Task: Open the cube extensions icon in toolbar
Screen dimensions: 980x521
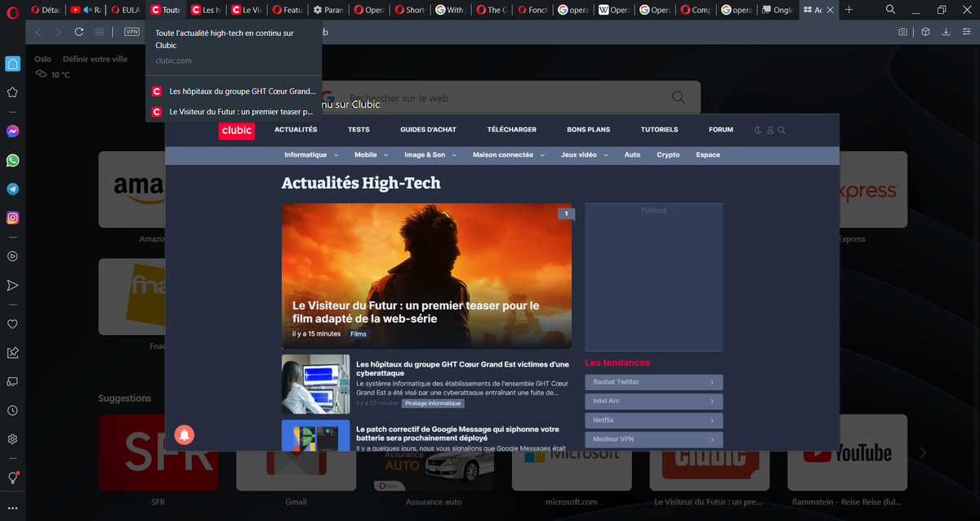Action: coord(925,32)
